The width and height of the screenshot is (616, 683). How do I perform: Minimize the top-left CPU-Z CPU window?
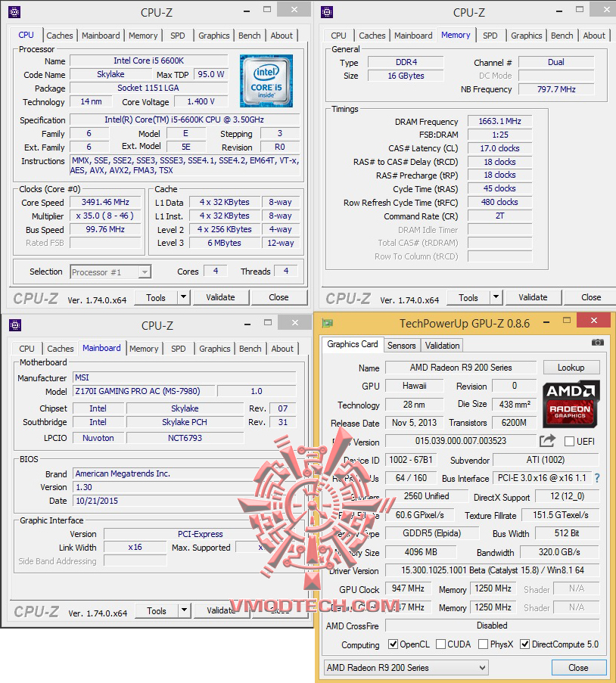[247, 11]
